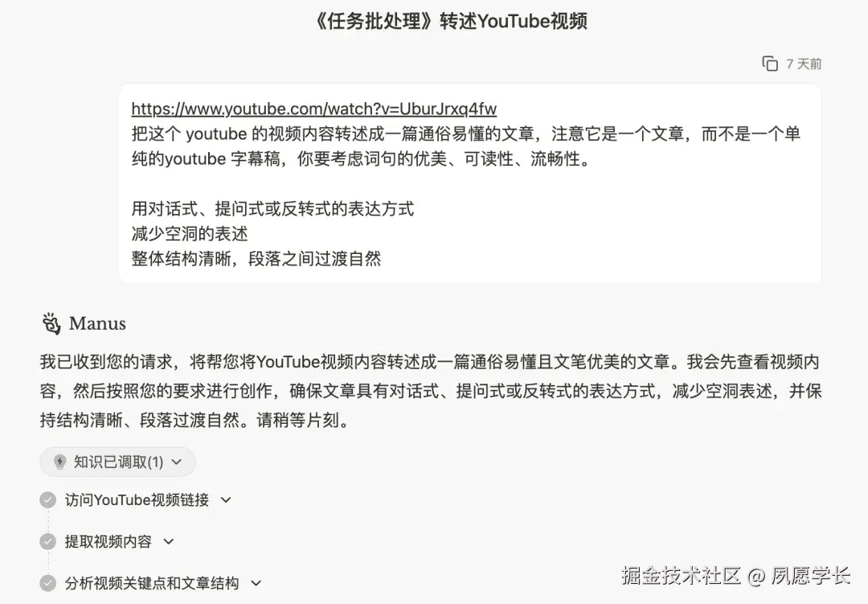
Task: Expand the chevron after 访问YouTube视频链接
Action: click(x=226, y=499)
